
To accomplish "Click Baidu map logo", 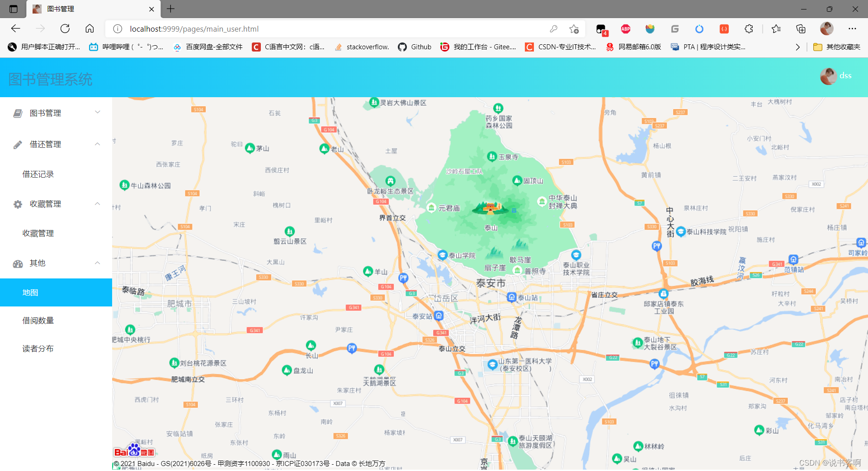I will [x=134, y=450].
